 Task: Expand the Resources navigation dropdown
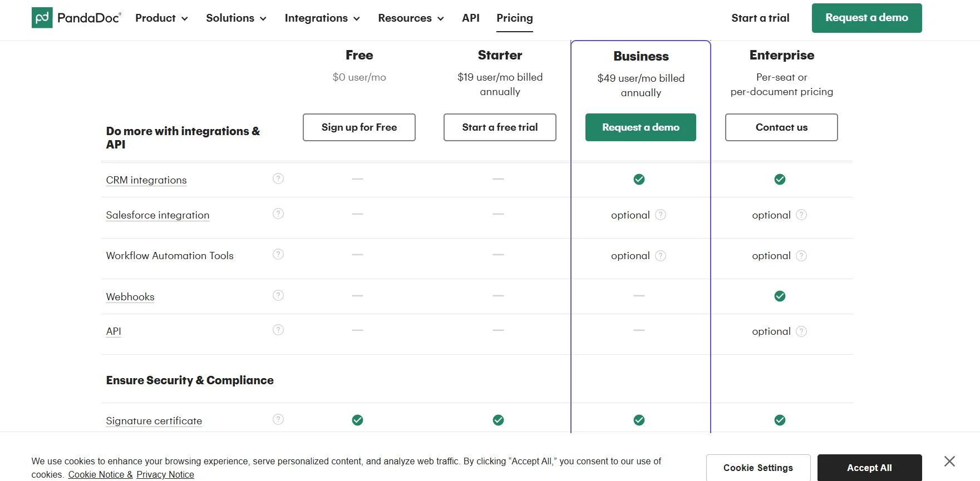[411, 18]
